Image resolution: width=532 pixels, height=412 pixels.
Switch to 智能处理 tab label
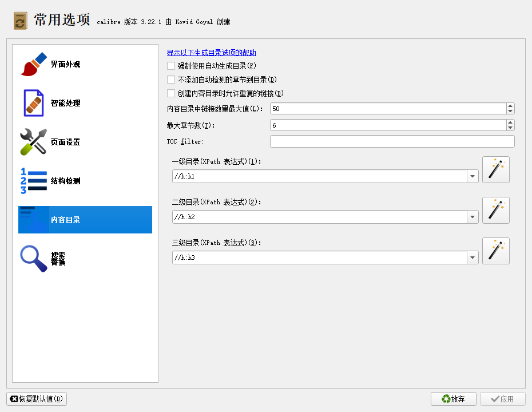click(x=65, y=103)
